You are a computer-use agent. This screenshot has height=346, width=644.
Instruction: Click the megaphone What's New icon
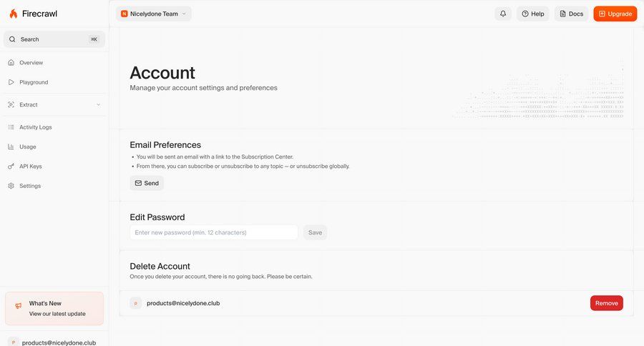19,306
